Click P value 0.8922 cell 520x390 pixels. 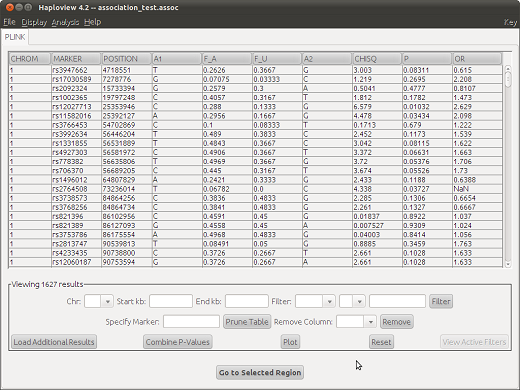pyautogui.click(x=427, y=216)
